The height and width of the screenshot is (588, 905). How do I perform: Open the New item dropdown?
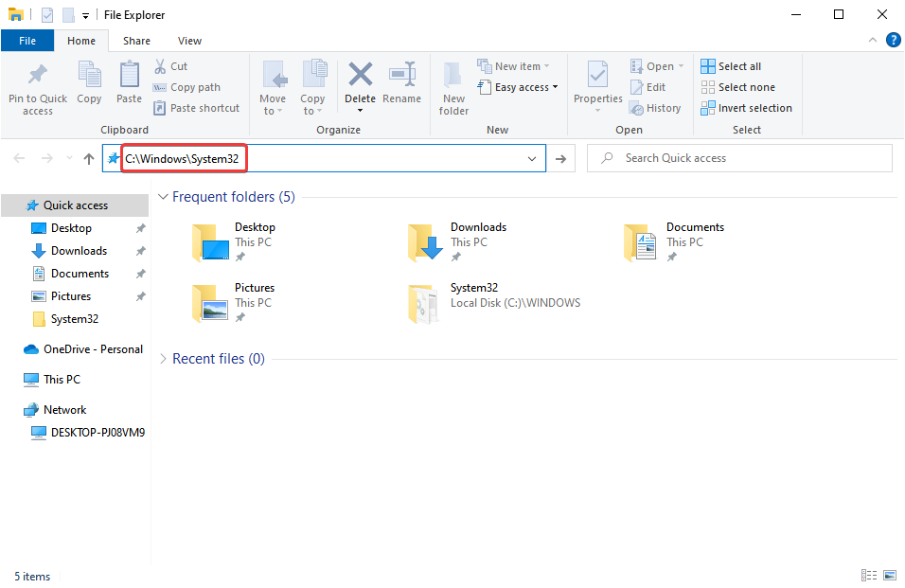pyautogui.click(x=546, y=65)
